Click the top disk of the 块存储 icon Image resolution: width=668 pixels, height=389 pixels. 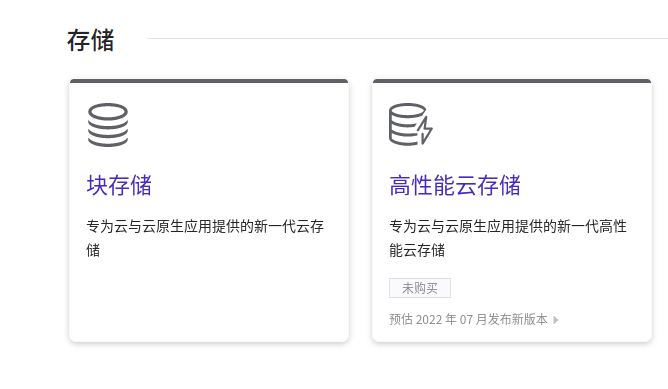tap(108, 112)
